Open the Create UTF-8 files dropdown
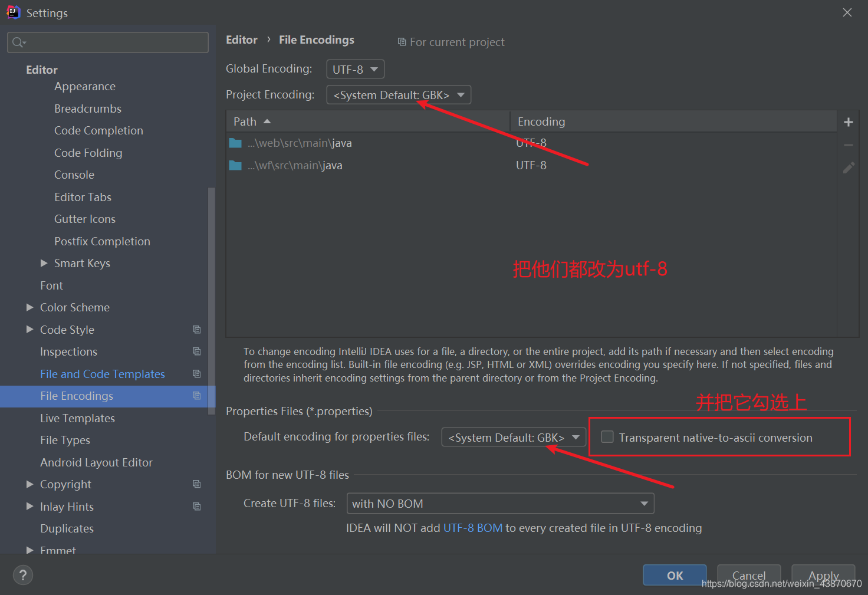The height and width of the screenshot is (595, 868). coord(501,504)
